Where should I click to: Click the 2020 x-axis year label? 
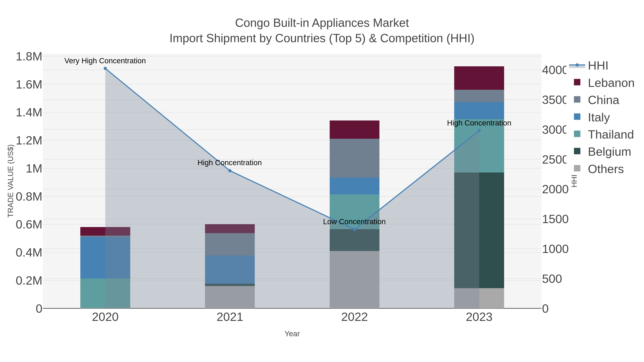[105, 317]
